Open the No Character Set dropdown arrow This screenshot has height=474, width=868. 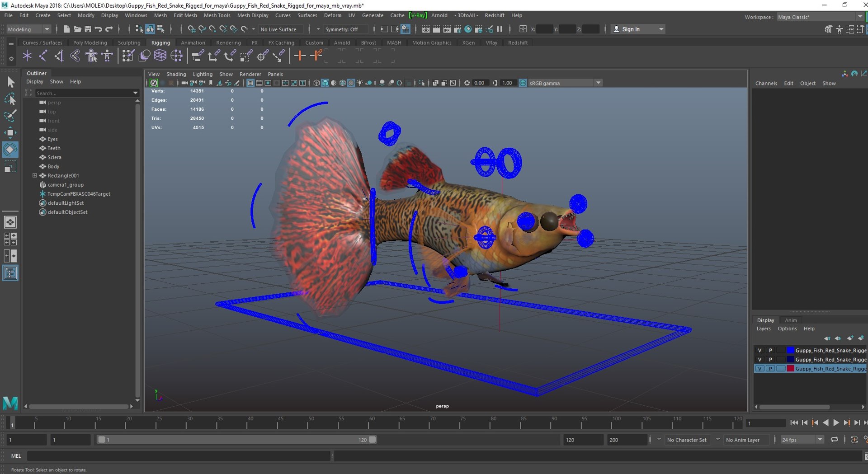(x=659, y=439)
